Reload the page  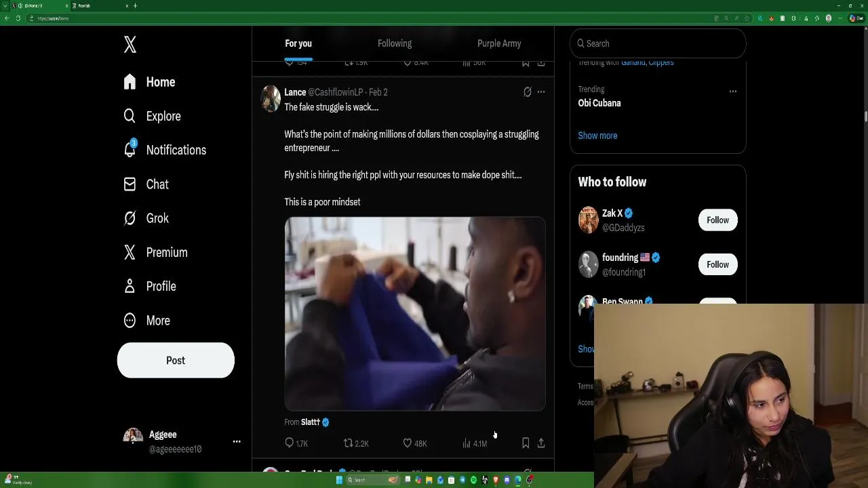click(x=18, y=18)
